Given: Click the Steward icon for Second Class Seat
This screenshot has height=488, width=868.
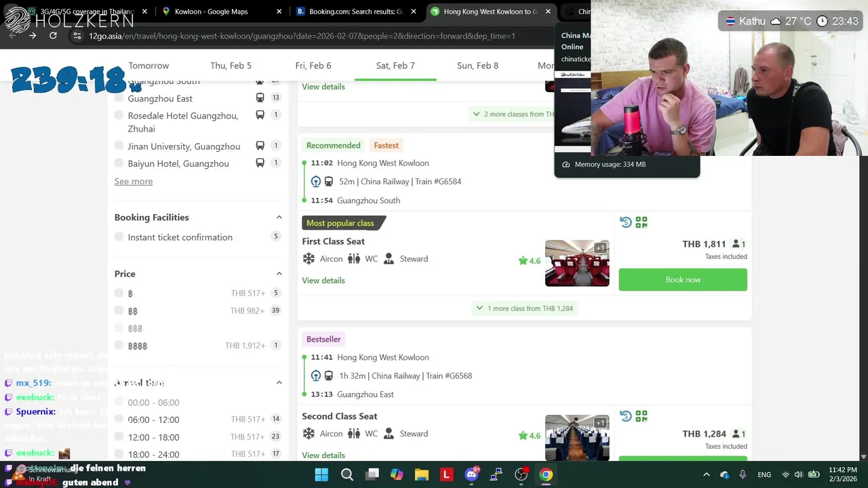Looking at the screenshot, I should 389,434.
